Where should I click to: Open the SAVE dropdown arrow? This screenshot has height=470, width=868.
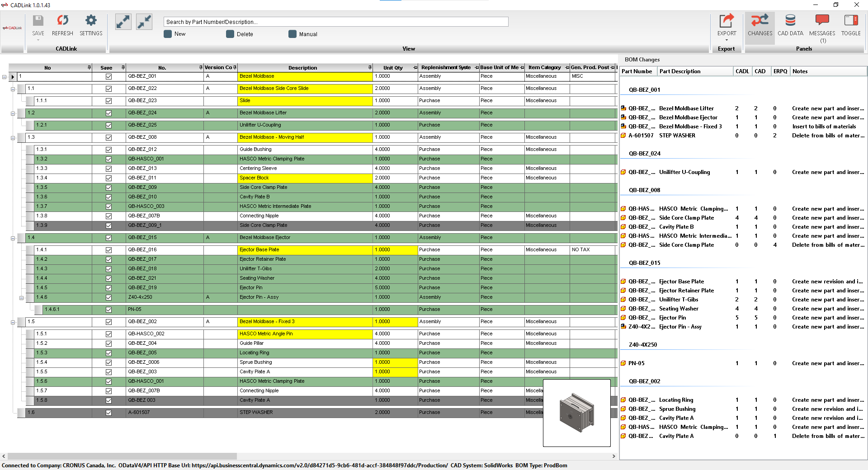tap(38, 40)
